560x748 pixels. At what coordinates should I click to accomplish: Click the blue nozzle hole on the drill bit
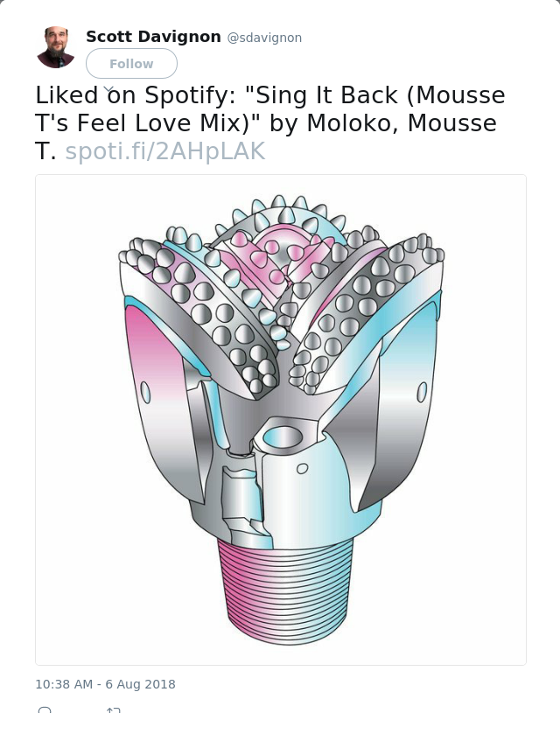[283, 436]
